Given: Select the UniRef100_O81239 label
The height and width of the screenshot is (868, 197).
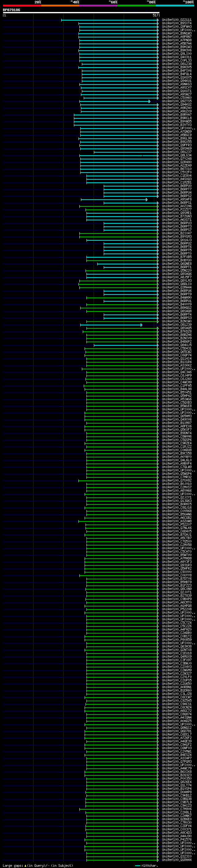Looking at the screenshot, I should pos(176,325).
